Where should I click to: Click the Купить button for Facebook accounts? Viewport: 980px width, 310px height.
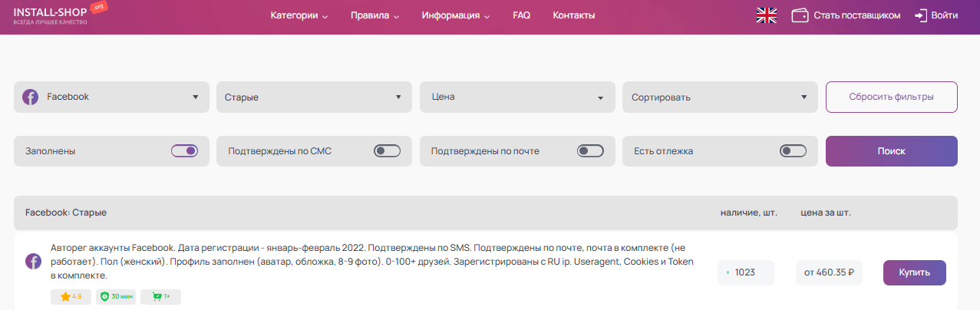[915, 272]
